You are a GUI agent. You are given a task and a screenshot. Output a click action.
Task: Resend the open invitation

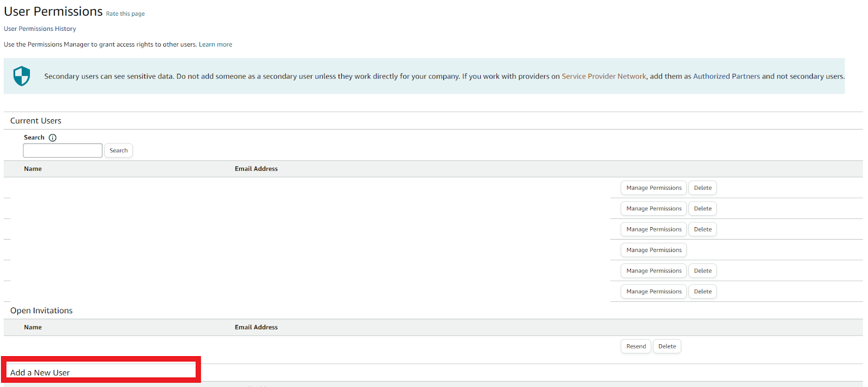click(636, 346)
